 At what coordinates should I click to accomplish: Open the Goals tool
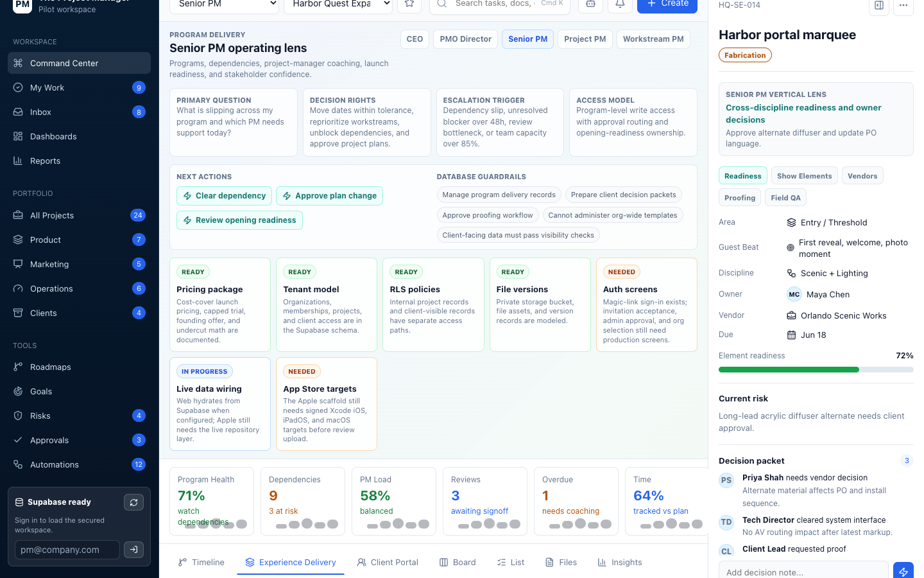click(79, 391)
